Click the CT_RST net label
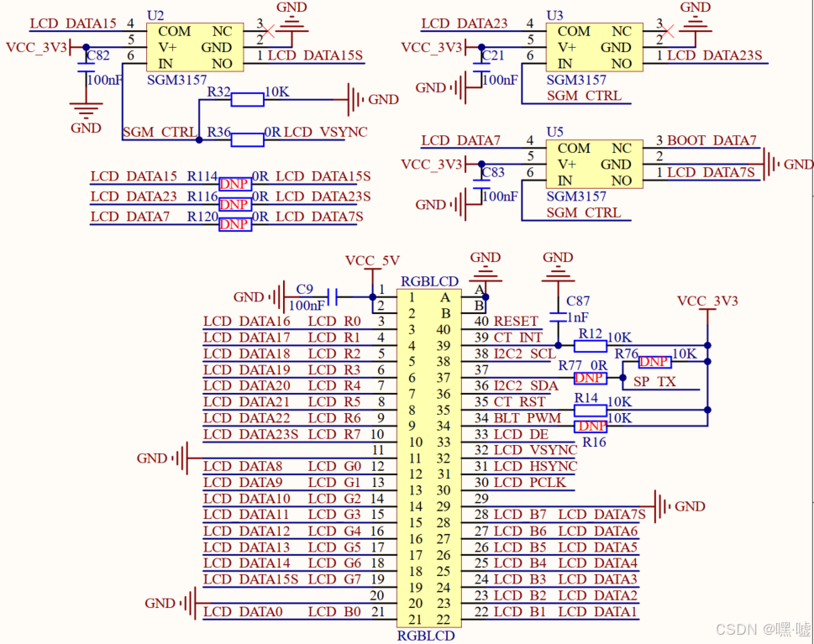Viewport: 814px width, 644px height. [x=519, y=401]
